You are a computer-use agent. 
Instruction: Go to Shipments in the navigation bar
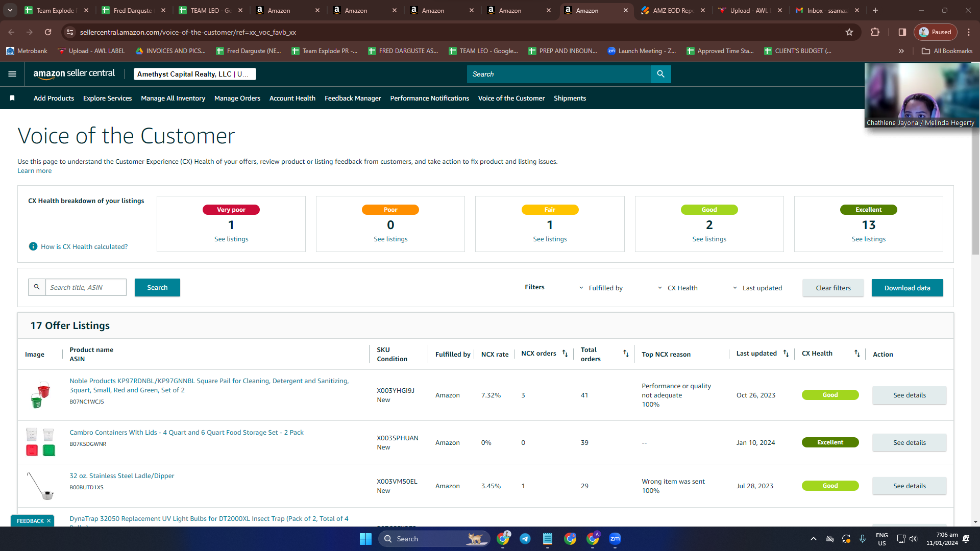click(570, 98)
